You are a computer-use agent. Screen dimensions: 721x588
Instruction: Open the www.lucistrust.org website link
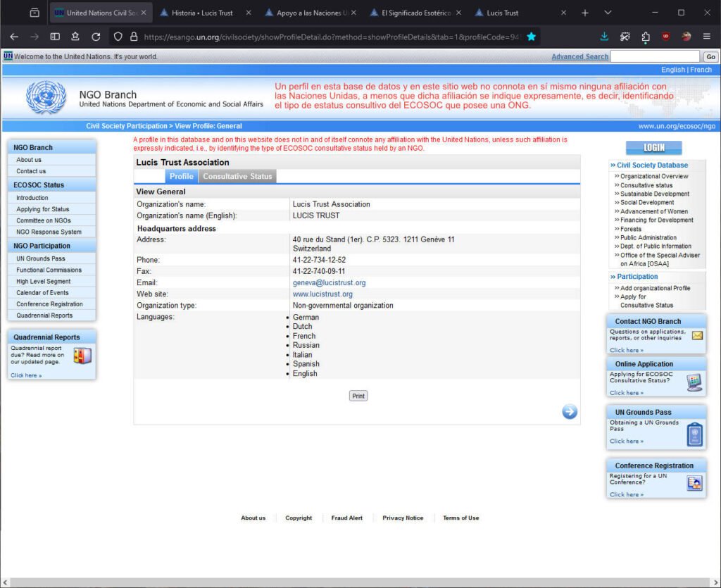[322, 294]
